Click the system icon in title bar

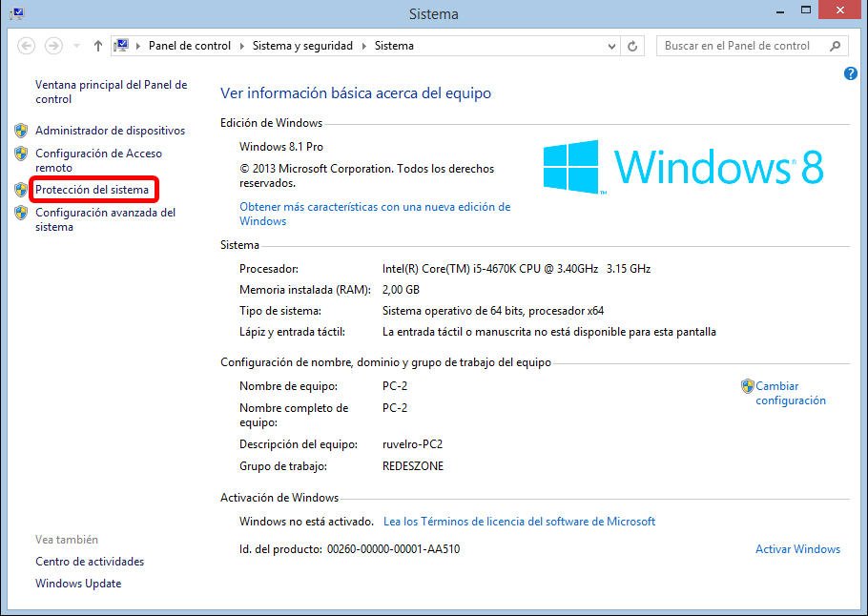click(x=16, y=13)
